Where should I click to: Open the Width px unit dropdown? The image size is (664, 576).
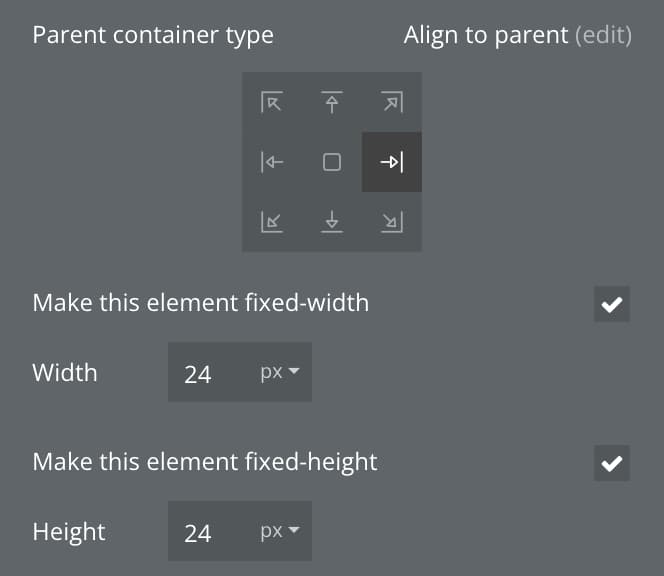tap(280, 372)
